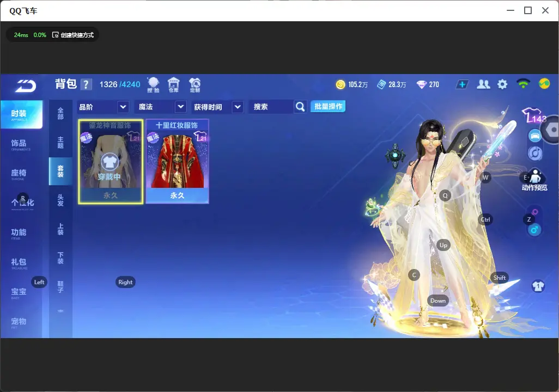Click the 24ms latency readout
The height and width of the screenshot is (392, 559).
(21, 35)
